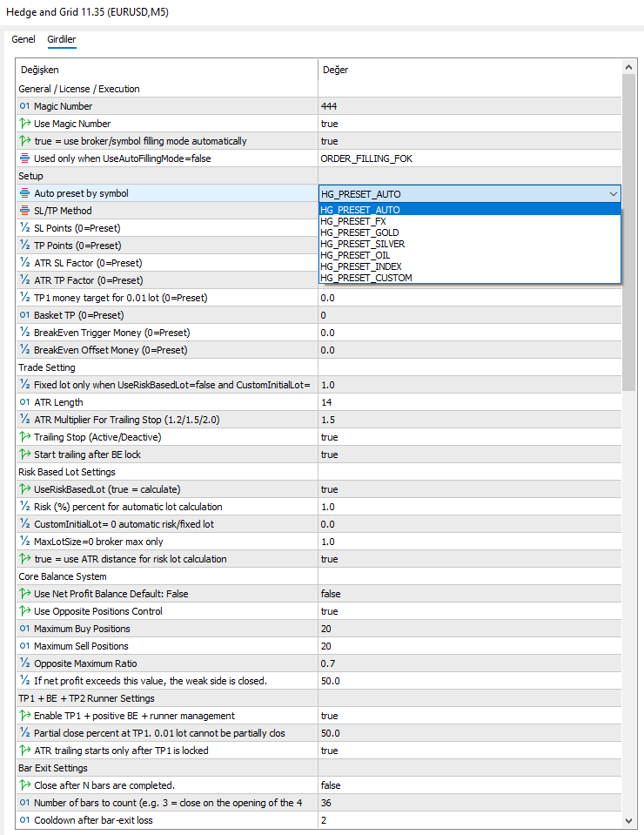Screen dimensions: 644x835
Task: Choose HG_PRESET_AUTO in the dropdown list
Action: coord(469,210)
